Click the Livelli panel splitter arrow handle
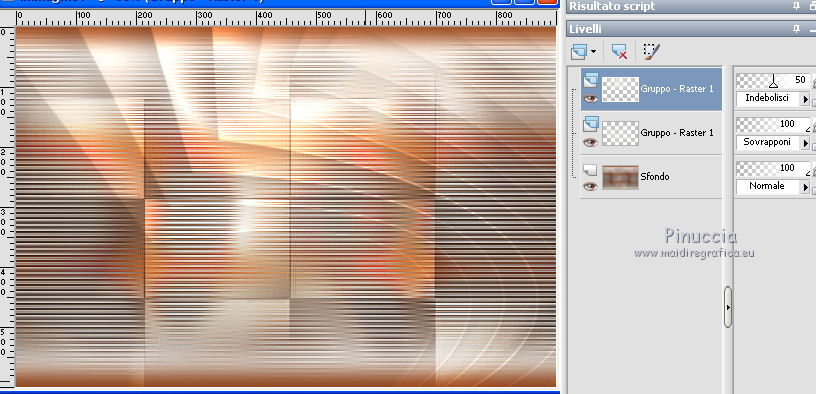Viewport: 816px width, 394px height. pos(728,307)
